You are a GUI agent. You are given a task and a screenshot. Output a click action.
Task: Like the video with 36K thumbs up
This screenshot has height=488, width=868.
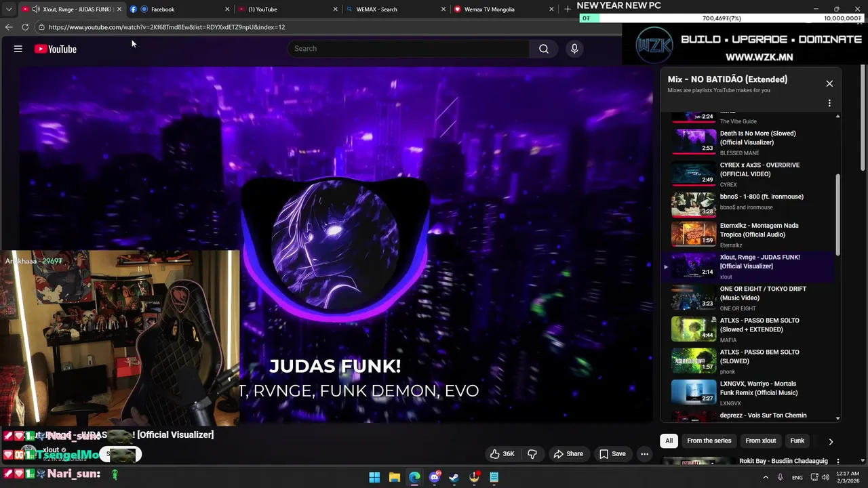[x=502, y=454]
